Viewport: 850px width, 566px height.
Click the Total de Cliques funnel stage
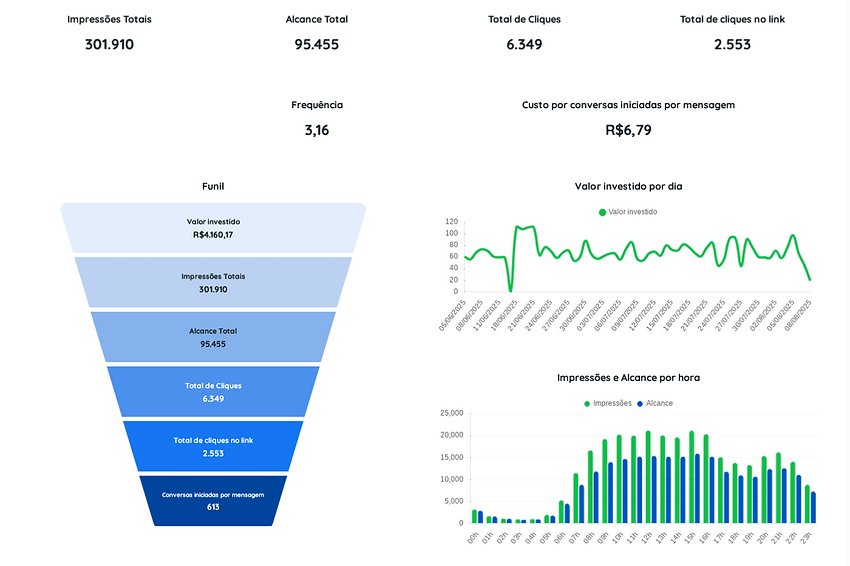pyautogui.click(x=213, y=392)
